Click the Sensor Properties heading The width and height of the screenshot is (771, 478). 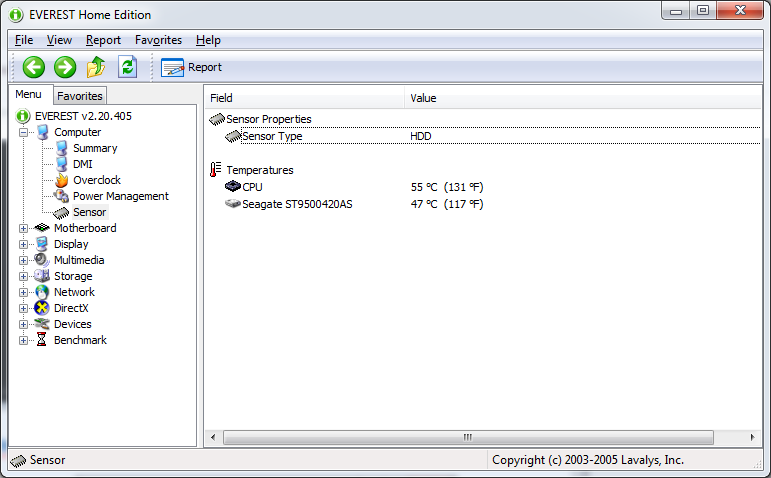click(x=269, y=119)
